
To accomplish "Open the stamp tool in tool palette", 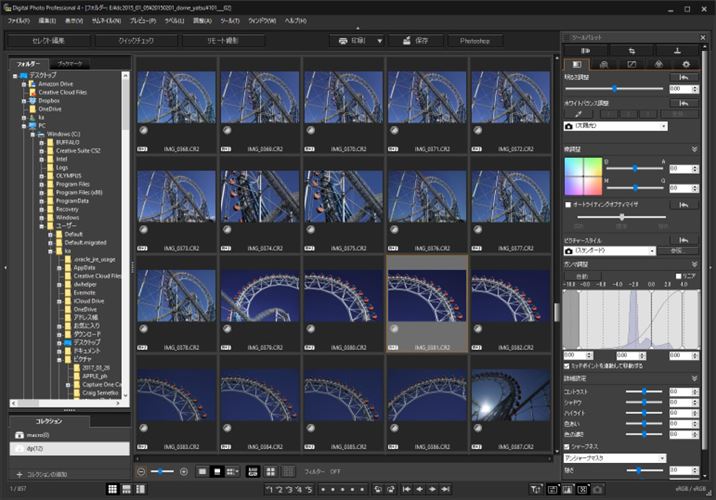I will pos(677,51).
